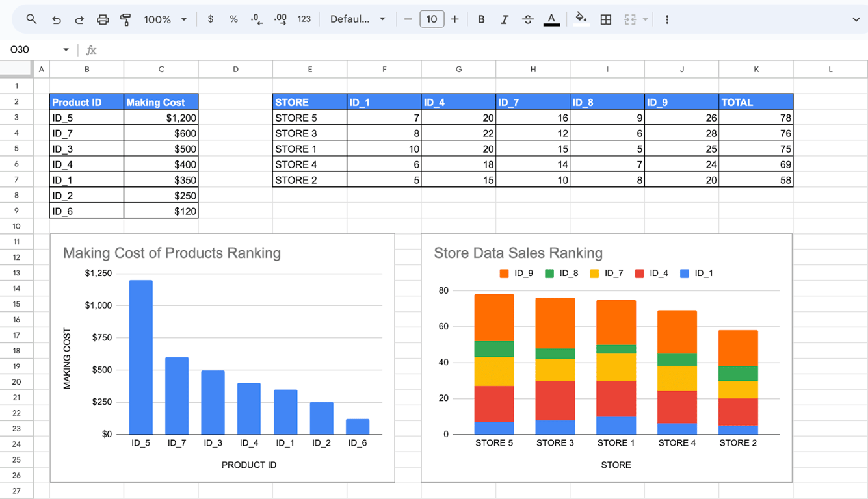This screenshot has height=499, width=868.
Task: Click the redo arrow icon
Action: click(x=79, y=19)
